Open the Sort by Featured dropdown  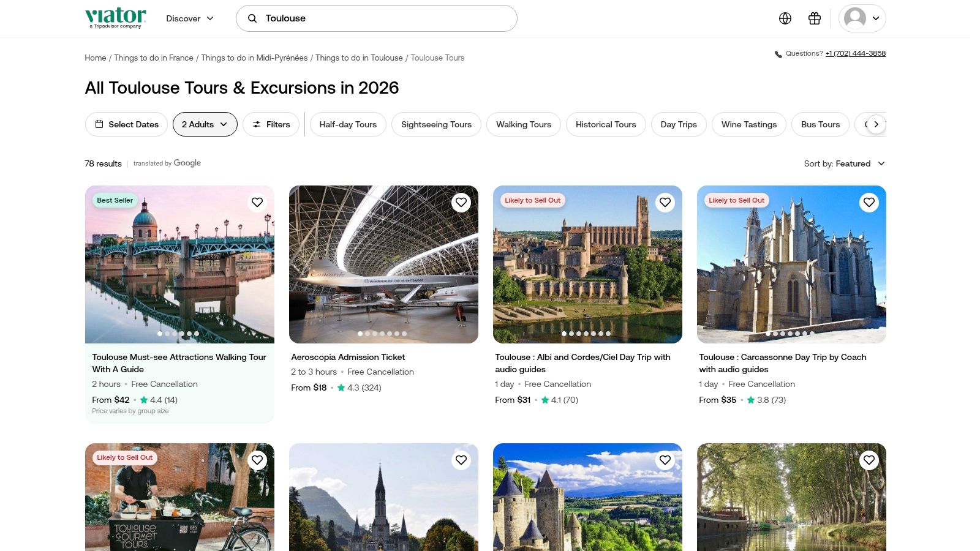coord(845,163)
